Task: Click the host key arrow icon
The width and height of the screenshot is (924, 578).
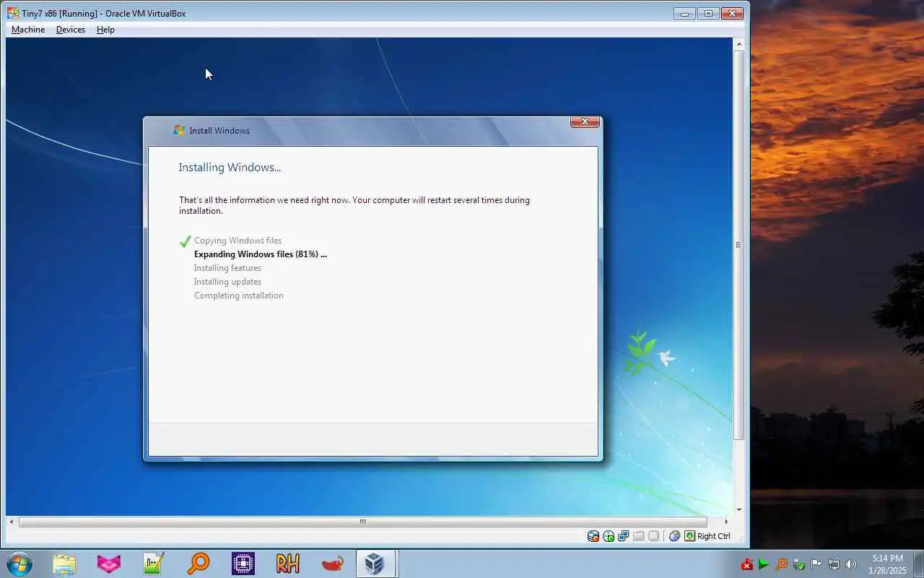Action: [x=690, y=536]
